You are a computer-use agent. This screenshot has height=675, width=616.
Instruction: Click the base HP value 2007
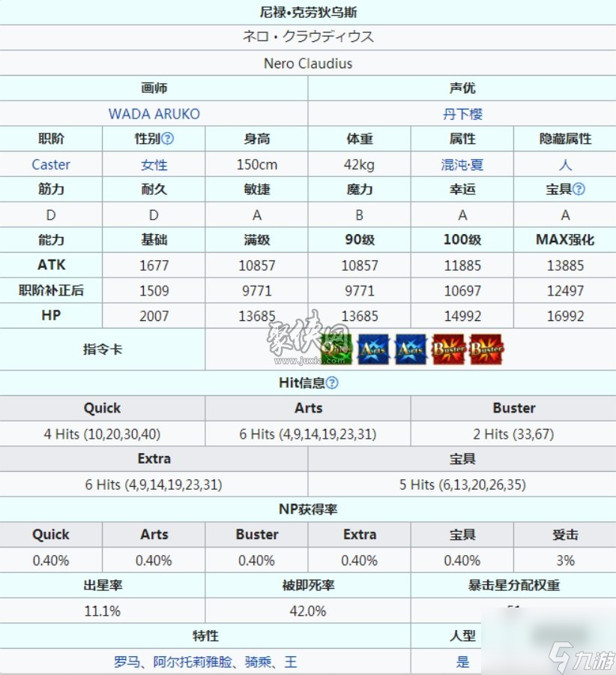(x=154, y=316)
